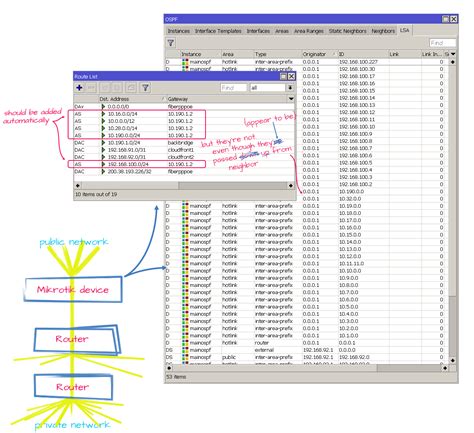Show the Neighbors tab
The width and height of the screenshot is (474, 433).
click(x=383, y=31)
